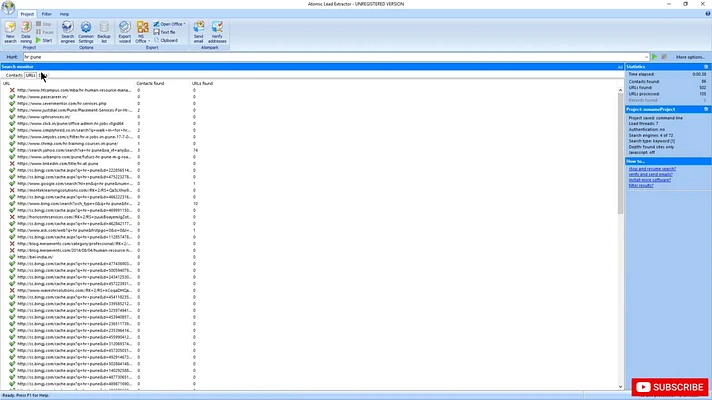This screenshot has height=400, width=712.
Task: Sort by the URL column header
Action: pyautogui.click(x=68, y=84)
